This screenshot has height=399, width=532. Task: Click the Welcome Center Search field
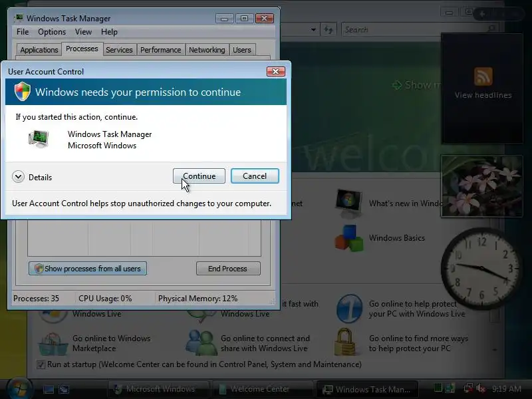click(419, 30)
